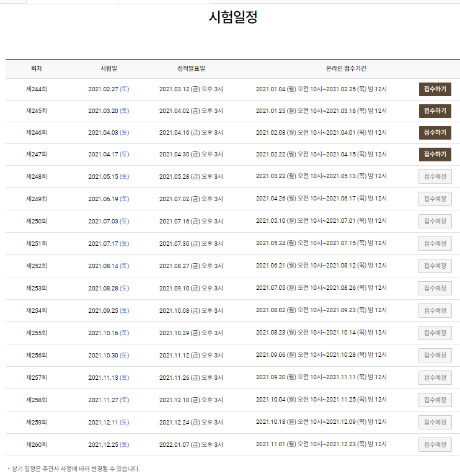The image size is (460, 476).
Task: Click registration period starting 2021.02.08 (월)
Action: [321, 132]
